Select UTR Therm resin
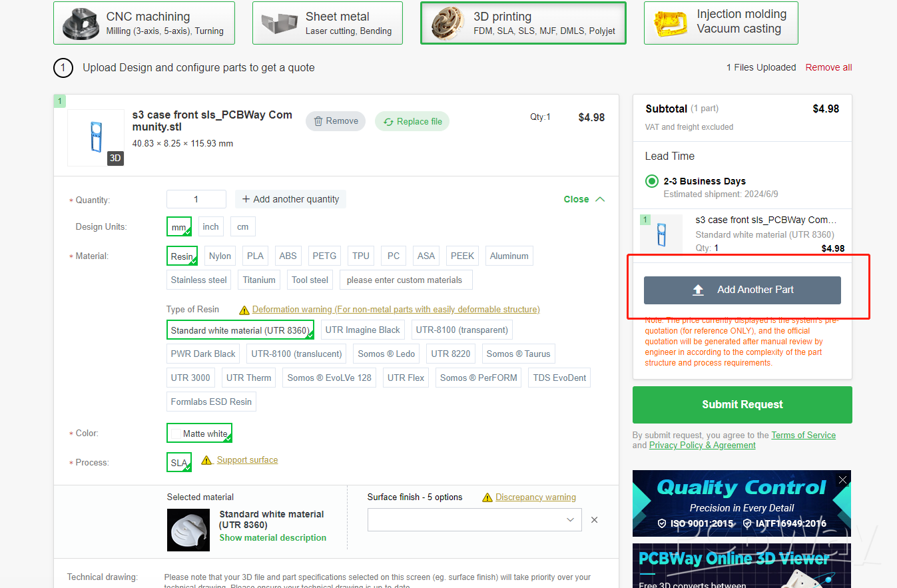The height and width of the screenshot is (588, 897). point(249,378)
